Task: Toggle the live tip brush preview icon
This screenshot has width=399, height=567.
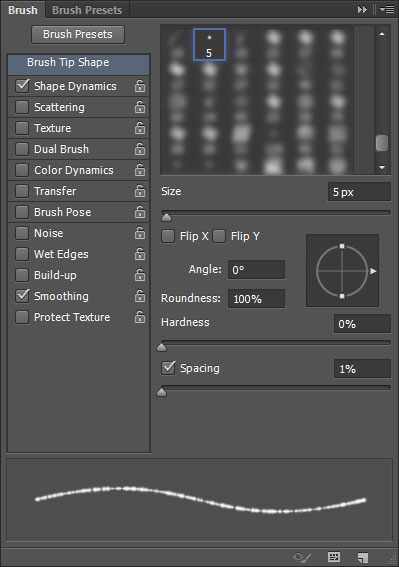Action: [x=302, y=557]
